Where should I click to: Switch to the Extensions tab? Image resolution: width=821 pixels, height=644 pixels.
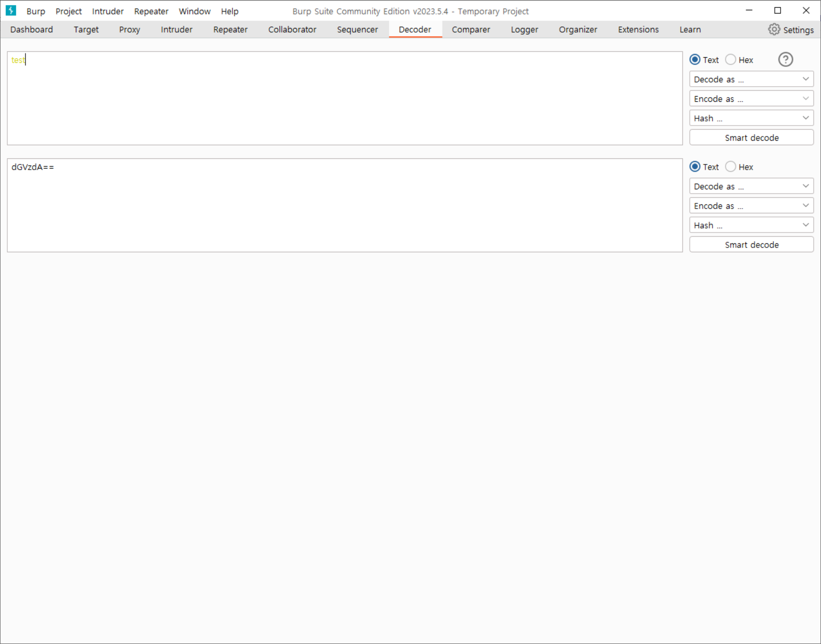tap(638, 30)
